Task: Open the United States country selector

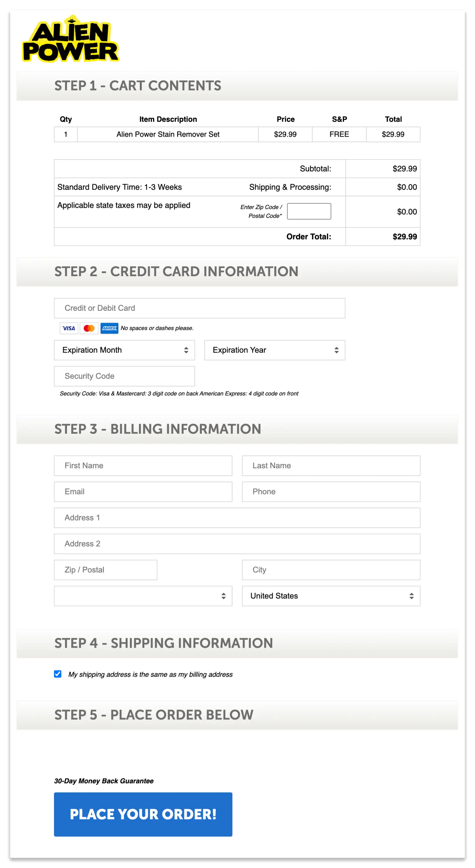Action: 331,596
